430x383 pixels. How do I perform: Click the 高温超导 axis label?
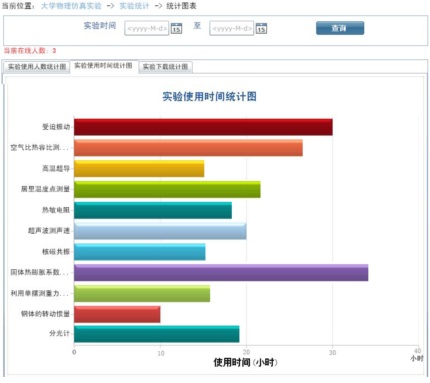56,168
